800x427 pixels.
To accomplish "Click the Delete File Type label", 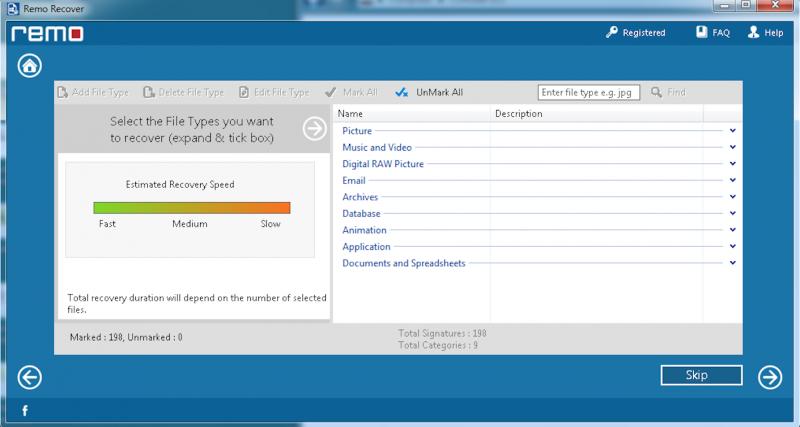I will [191, 92].
